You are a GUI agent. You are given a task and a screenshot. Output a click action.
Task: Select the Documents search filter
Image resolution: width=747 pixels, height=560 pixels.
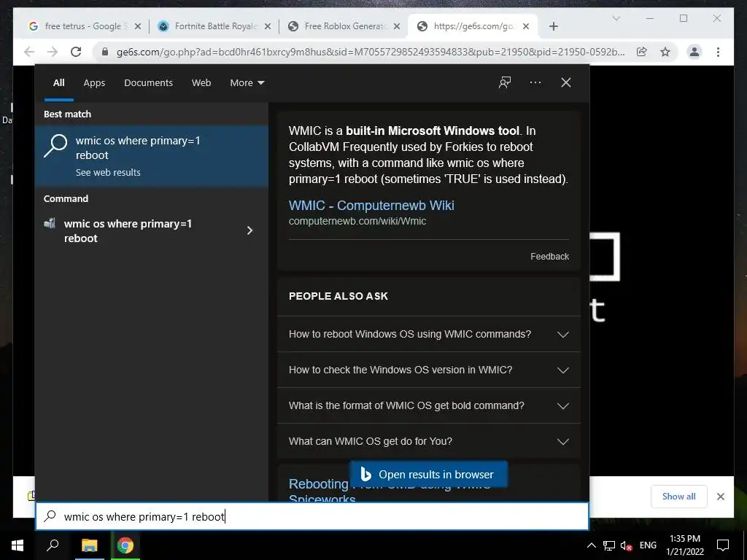(148, 83)
